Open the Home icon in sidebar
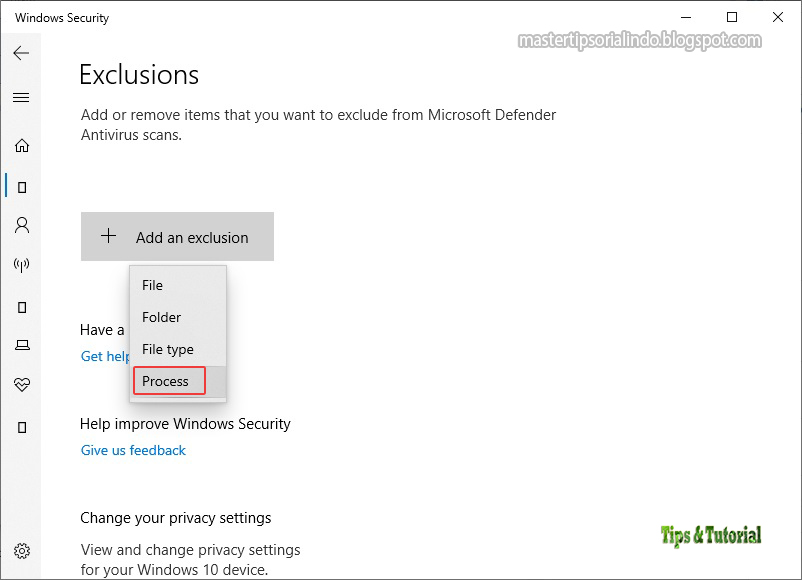Screen dimensions: 802x580 (22, 146)
